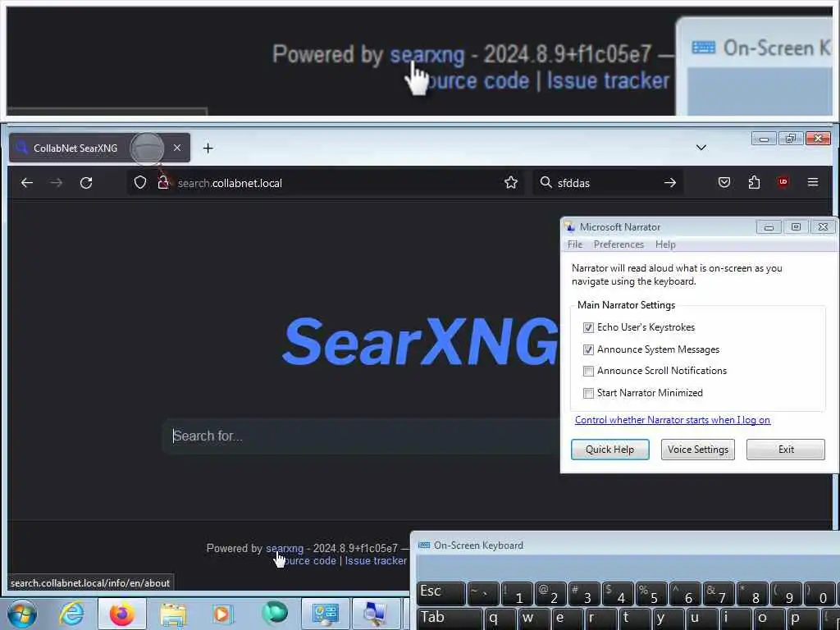This screenshot has width=840, height=630.
Task: Go back using the browser back arrow
Action: coord(27,183)
